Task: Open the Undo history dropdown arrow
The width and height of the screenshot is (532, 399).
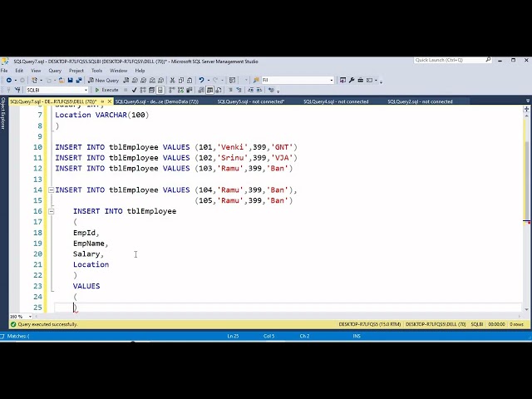Action: click(x=208, y=81)
